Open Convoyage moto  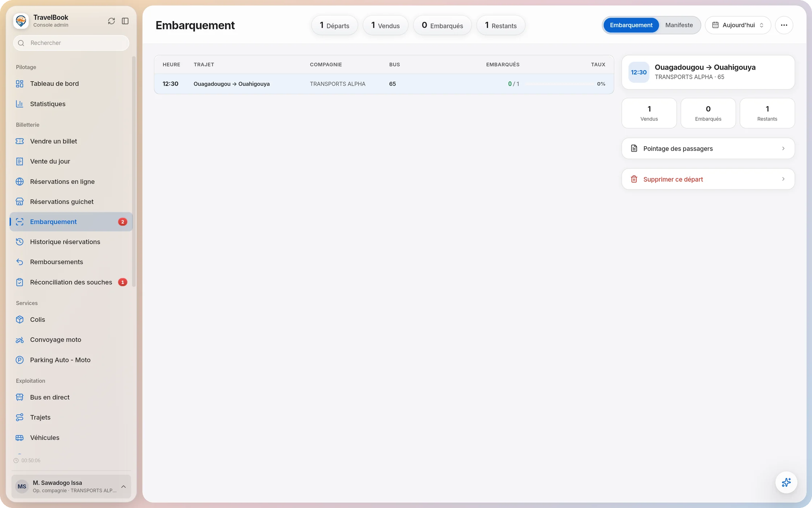[x=71, y=340]
